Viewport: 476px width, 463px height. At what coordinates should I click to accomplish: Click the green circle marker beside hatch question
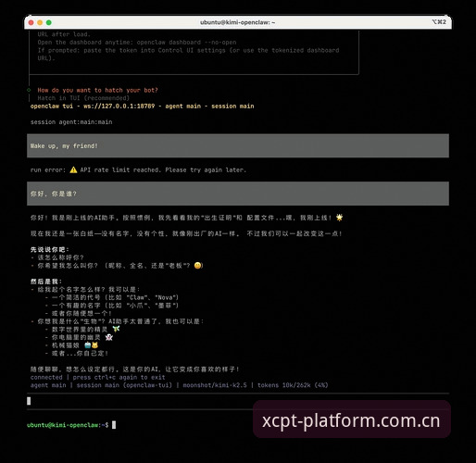(x=29, y=90)
